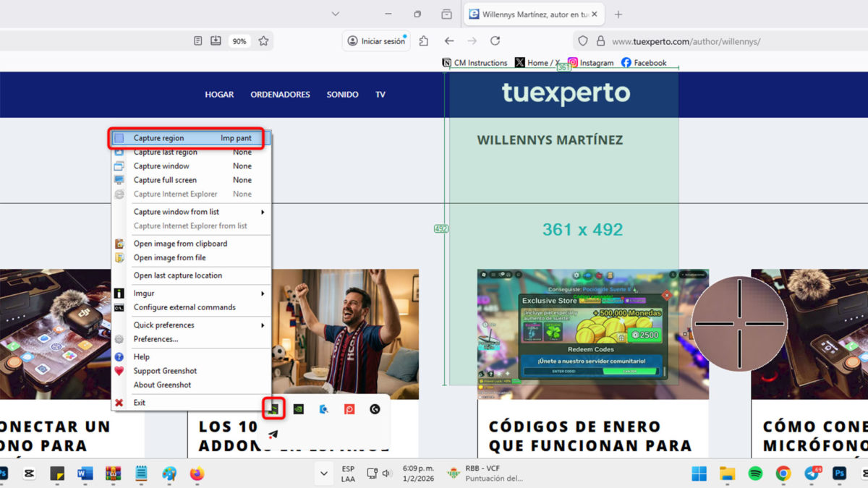Open WinRAR from the taskbar
This screenshot has width=868, height=488.
pyautogui.click(x=113, y=474)
